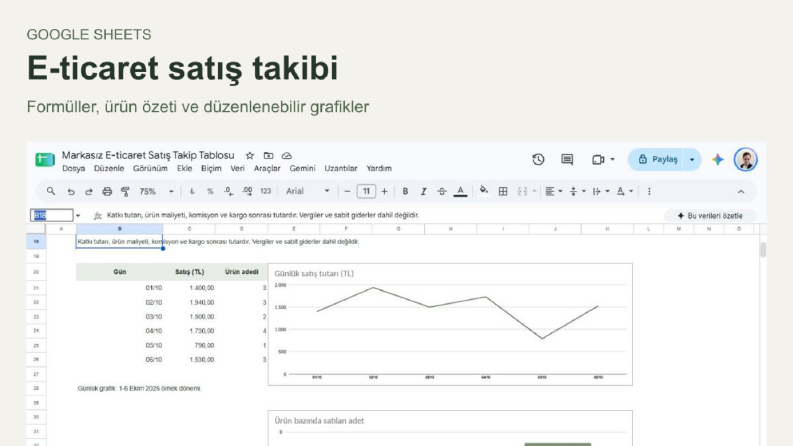
Task: Open the zoom 75% dropdown
Action: point(156,191)
